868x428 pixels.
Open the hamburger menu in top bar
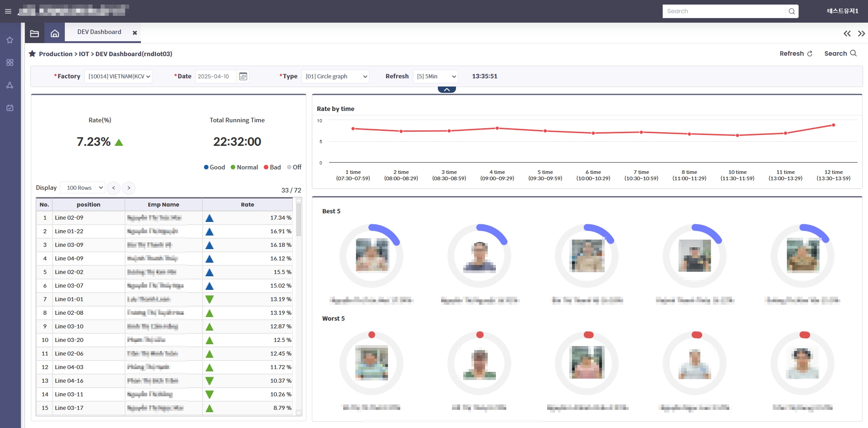[x=8, y=11]
